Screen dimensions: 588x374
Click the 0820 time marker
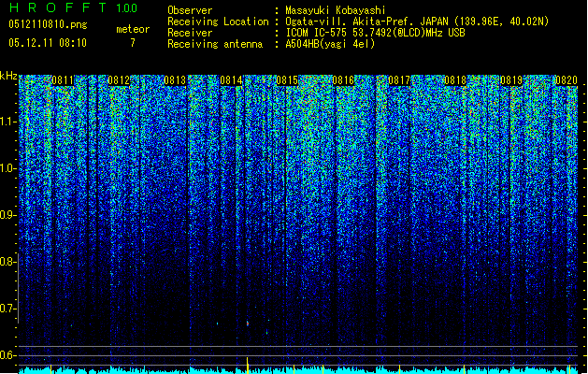pos(566,80)
